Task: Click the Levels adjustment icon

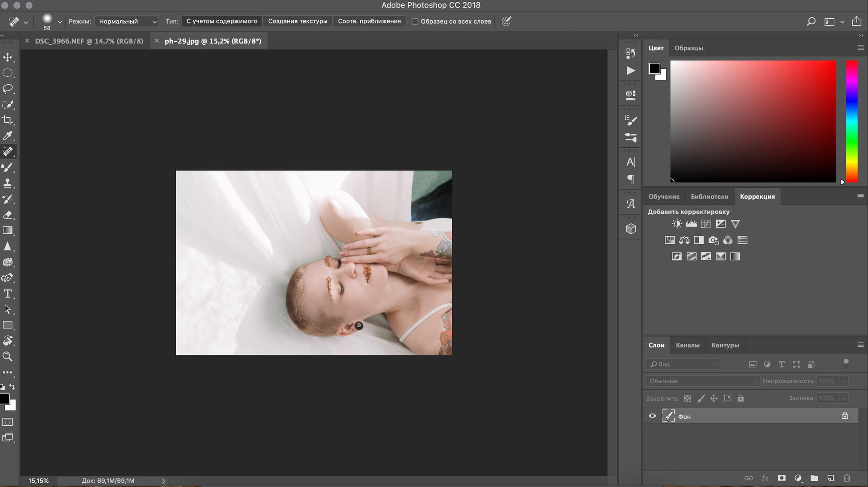Action: [x=691, y=223]
